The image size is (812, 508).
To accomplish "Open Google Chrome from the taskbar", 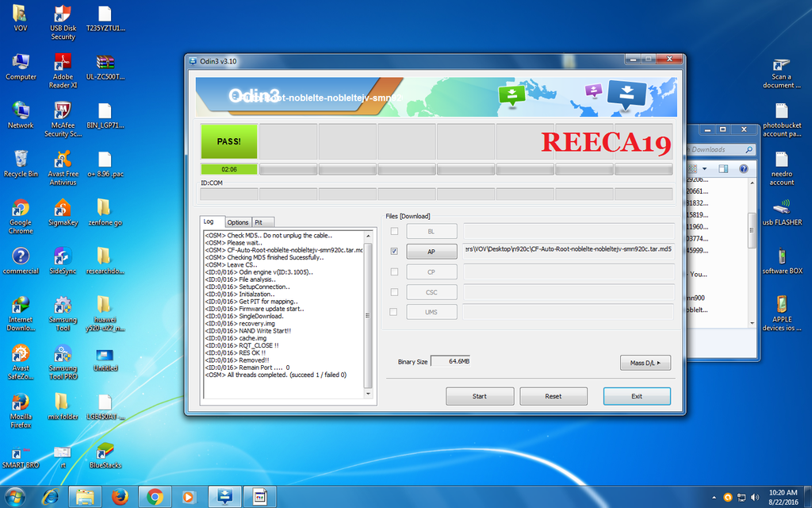I will tap(155, 496).
